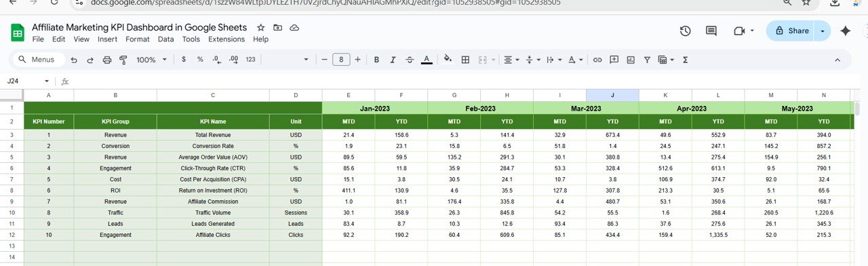The height and width of the screenshot is (266, 868).
Task: Open Google Sheets home icon
Action: coord(18,33)
